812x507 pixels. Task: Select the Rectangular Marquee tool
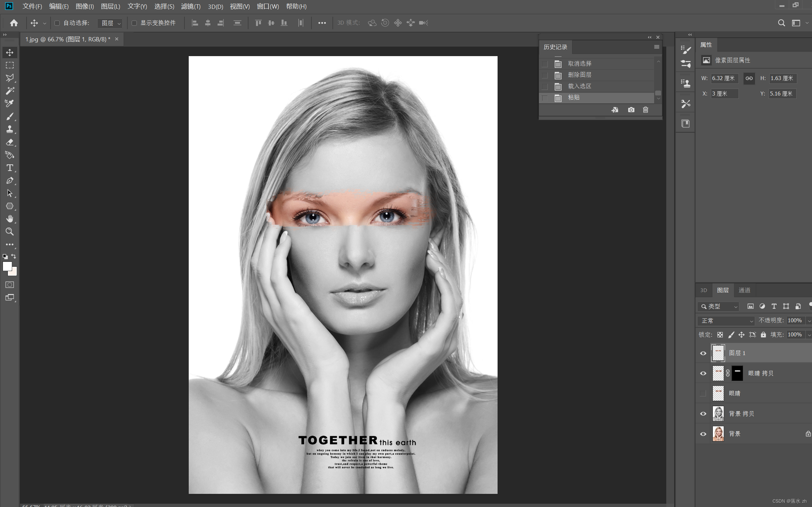(x=10, y=65)
